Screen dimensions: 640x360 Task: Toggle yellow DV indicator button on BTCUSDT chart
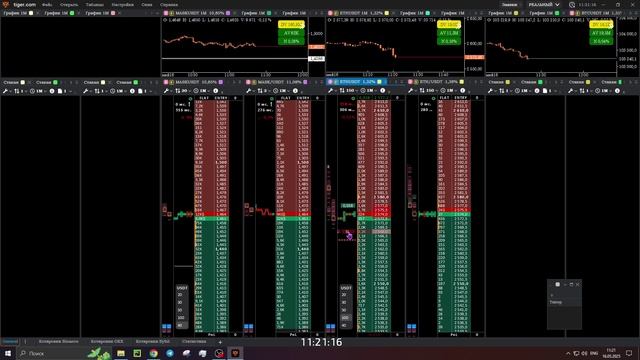coord(601,24)
